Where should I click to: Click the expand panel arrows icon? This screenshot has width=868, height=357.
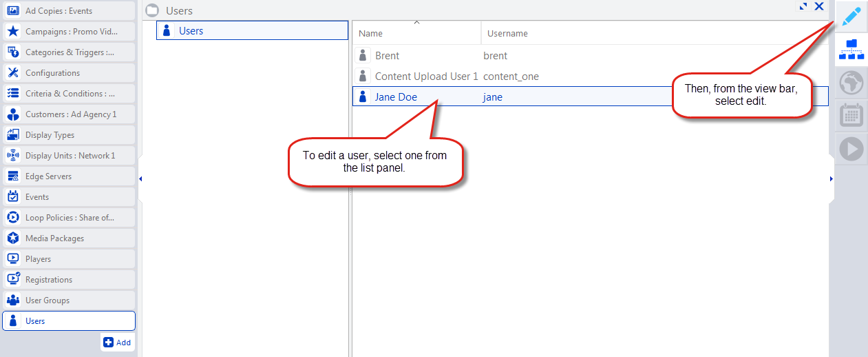803,6
